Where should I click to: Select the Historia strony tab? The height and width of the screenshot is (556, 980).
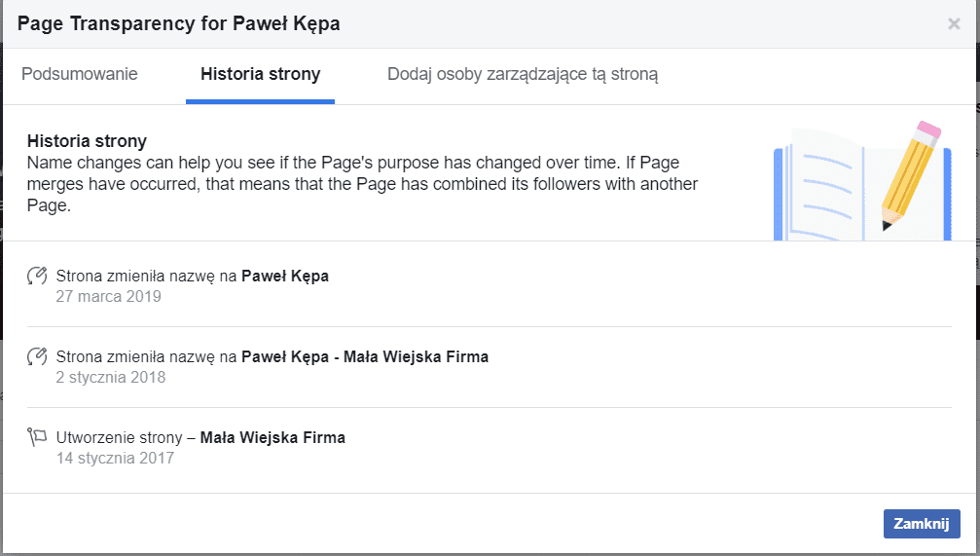tap(260, 74)
